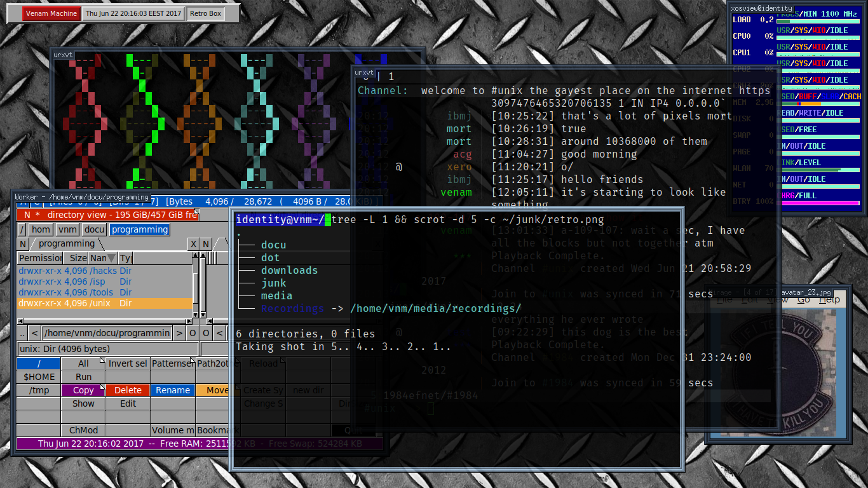Click the 'X' close tab button in Worker
Viewport: 868px width, 488px height.
click(193, 244)
